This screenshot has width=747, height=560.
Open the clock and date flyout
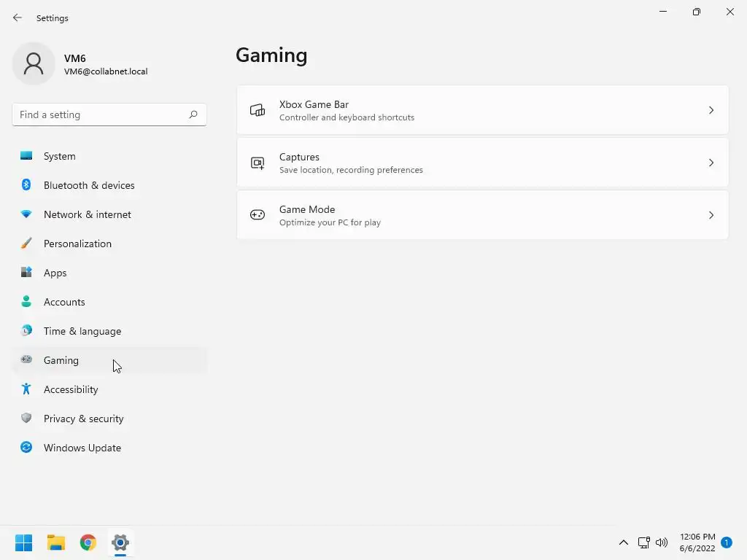click(697, 542)
